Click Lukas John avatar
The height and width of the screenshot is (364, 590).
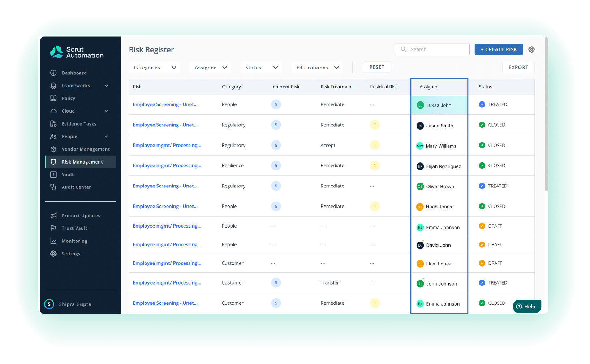click(x=420, y=105)
